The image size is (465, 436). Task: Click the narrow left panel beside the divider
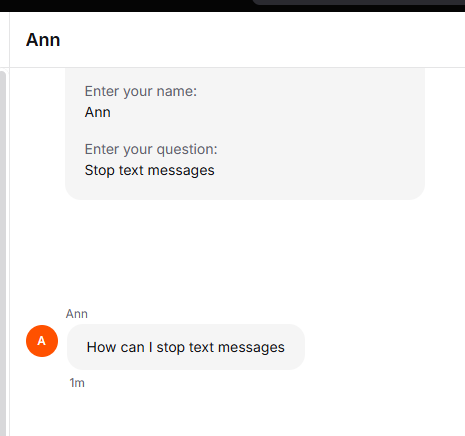click(x=5, y=40)
